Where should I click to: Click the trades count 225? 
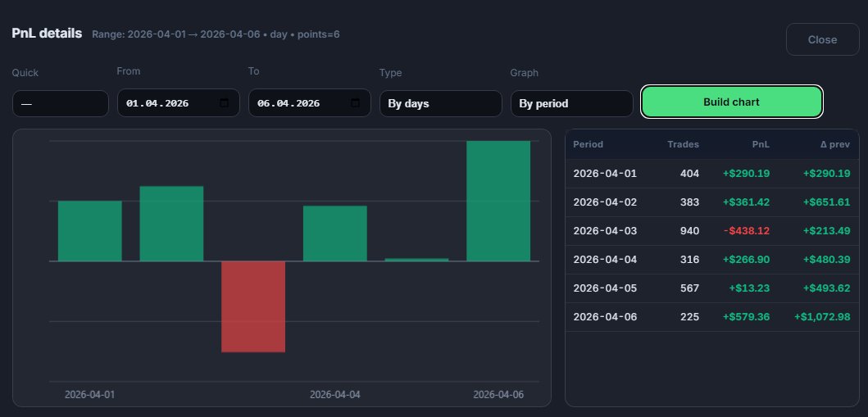tap(690, 317)
